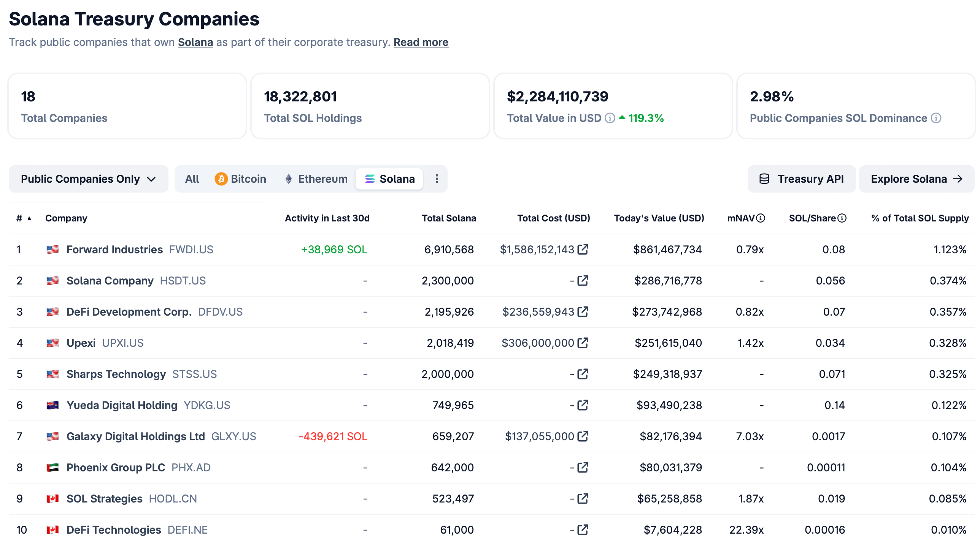This screenshot has width=980, height=542.
Task: Click the Treasury API button
Action: click(801, 179)
